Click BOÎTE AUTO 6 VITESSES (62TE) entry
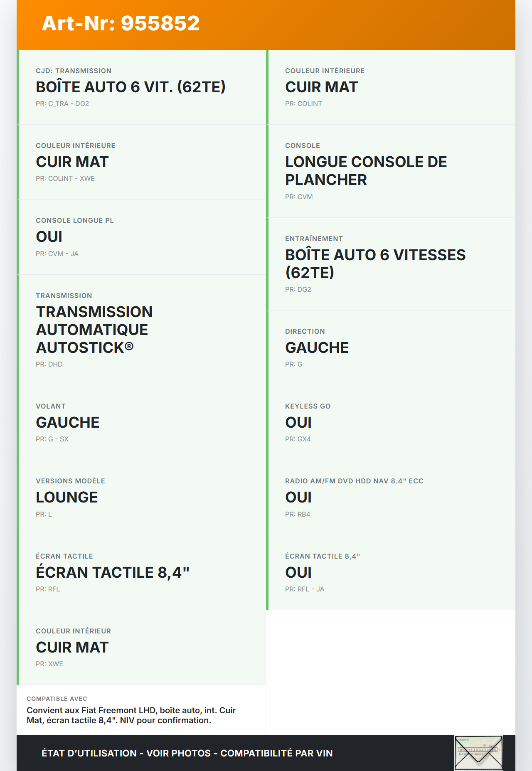 click(x=375, y=264)
